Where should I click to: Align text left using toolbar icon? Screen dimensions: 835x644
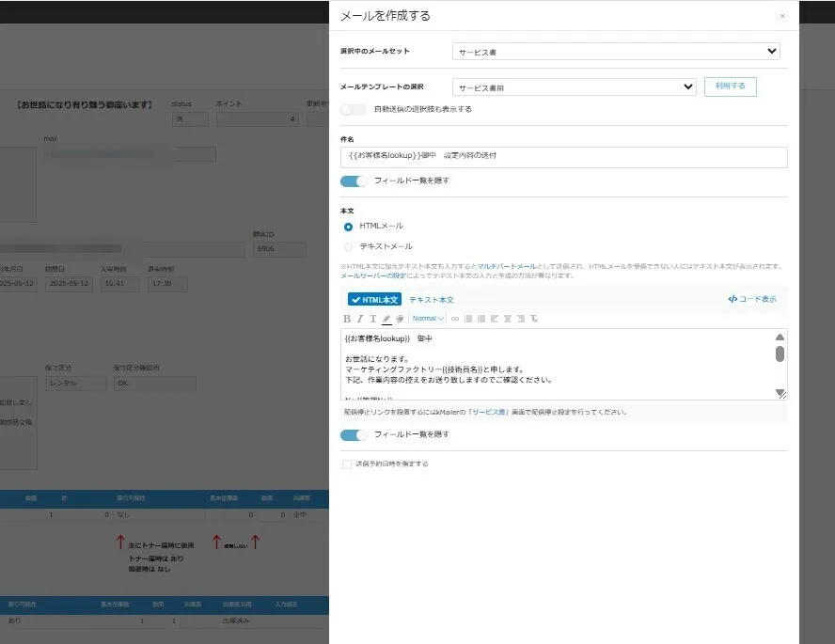495,319
